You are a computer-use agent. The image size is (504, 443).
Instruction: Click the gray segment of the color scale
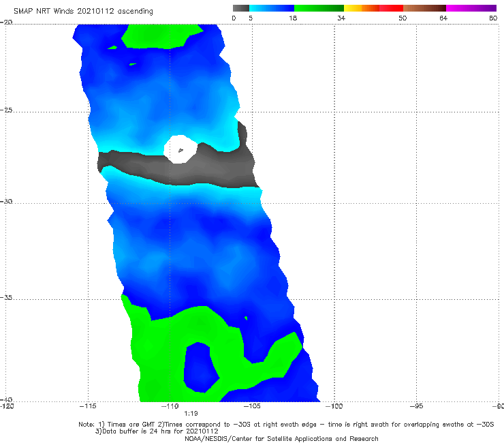(x=241, y=8)
